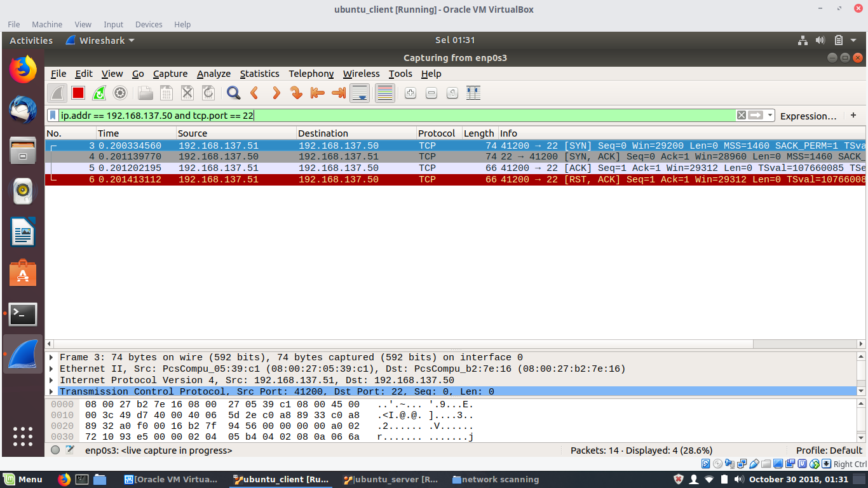Reset text size to normal

pos(452,93)
